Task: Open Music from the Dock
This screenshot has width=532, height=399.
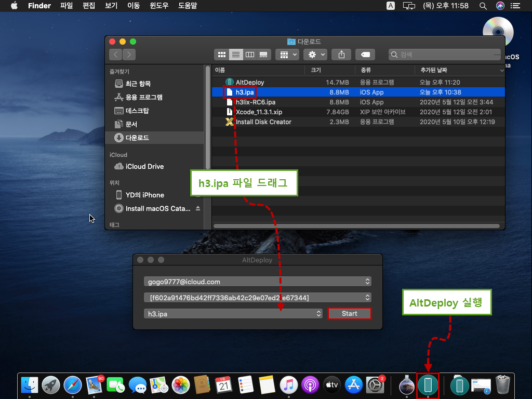Action: [x=289, y=385]
